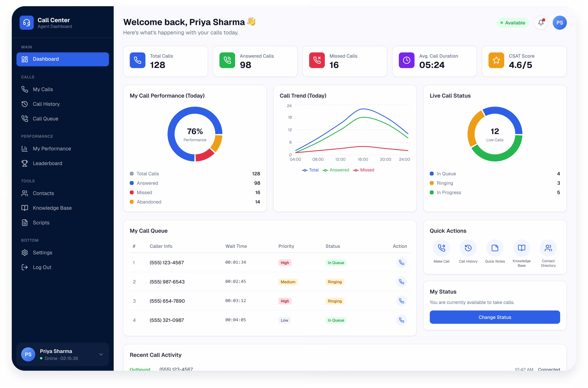Click the Answered Calls green icon

(x=227, y=60)
